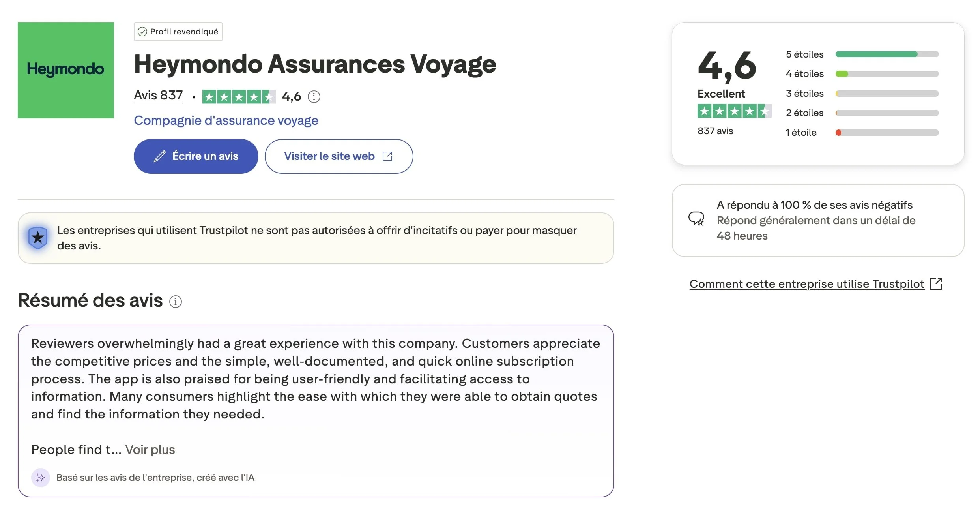Open the Compagnie d'assurance voyage category link
980x514 pixels.
pos(226,120)
